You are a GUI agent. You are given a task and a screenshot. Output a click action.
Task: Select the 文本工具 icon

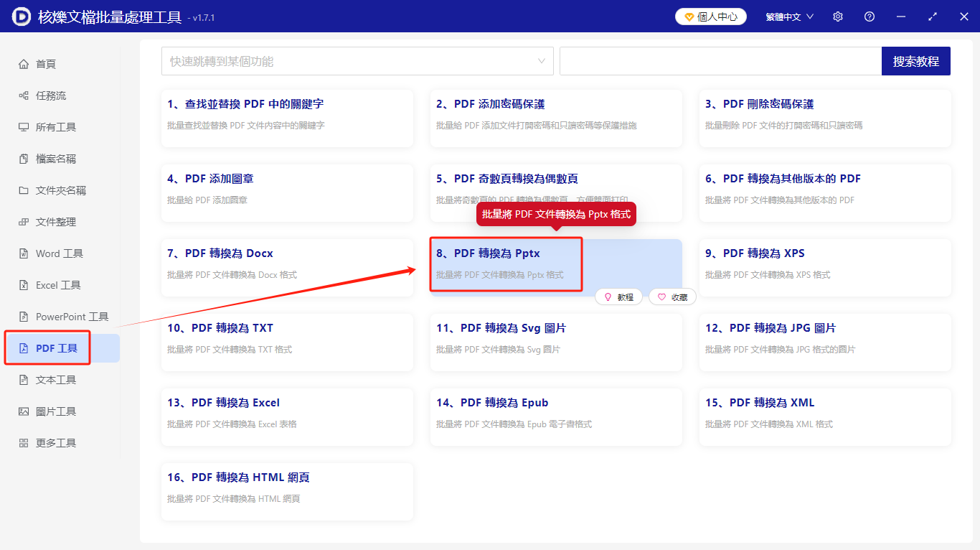click(x=24, y=380)
